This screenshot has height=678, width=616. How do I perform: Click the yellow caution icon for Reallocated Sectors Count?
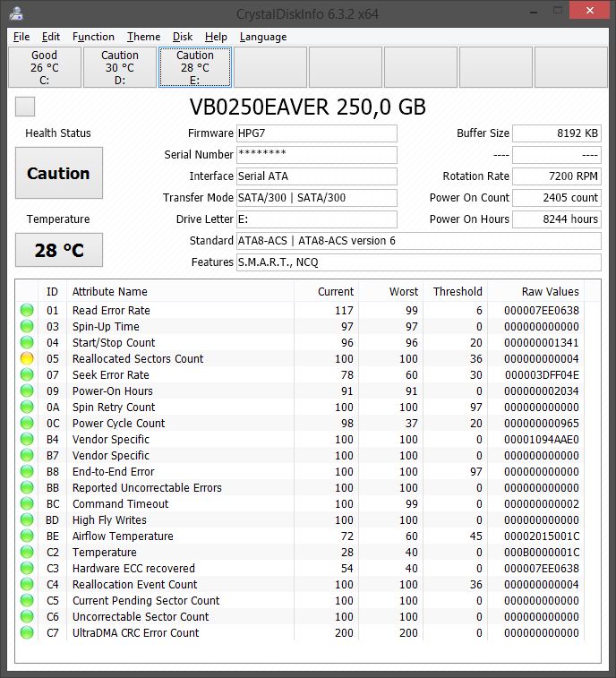point(27,358)
